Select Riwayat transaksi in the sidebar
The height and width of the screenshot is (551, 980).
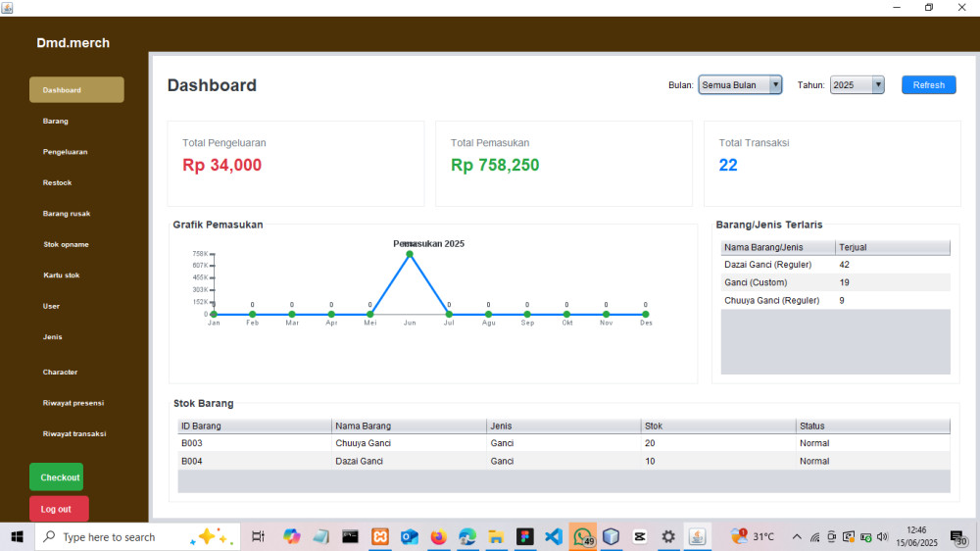click(74, 433)
